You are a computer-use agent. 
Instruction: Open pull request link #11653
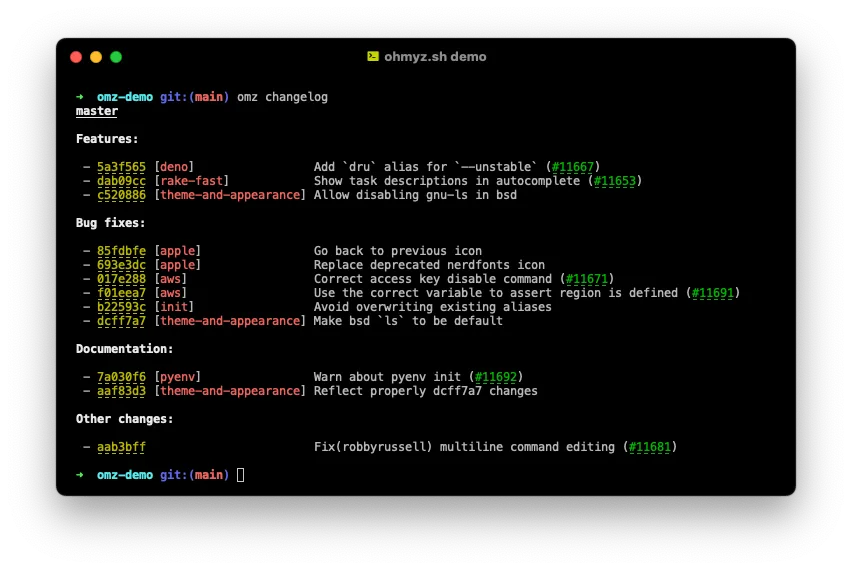615,181
